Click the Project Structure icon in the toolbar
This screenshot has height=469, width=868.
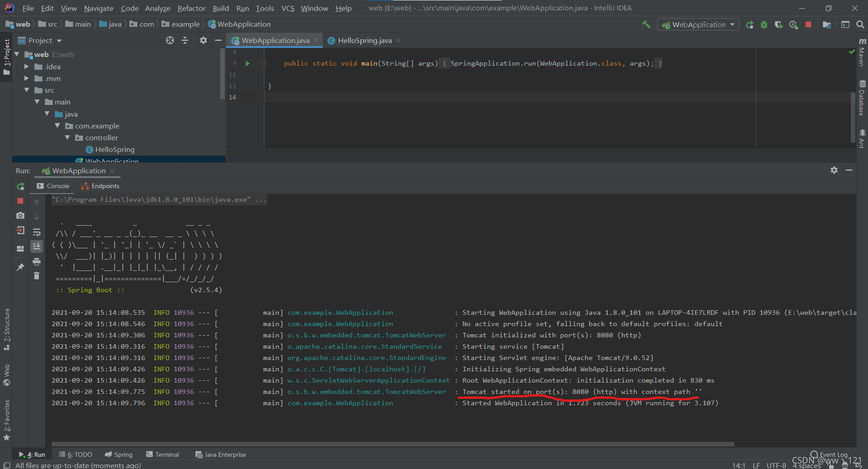point(827,25)
